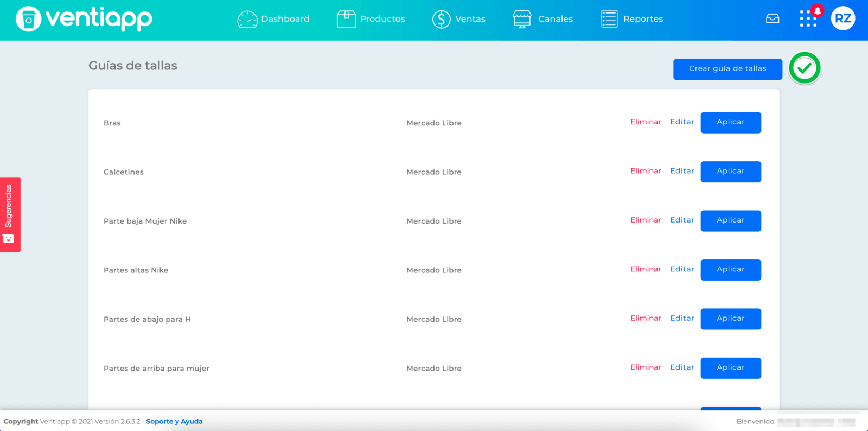Image resolution: width=868 pixels, height=431 pixels.
Task: Click the Canales storefront icon
Action: [x=522, y=19]
